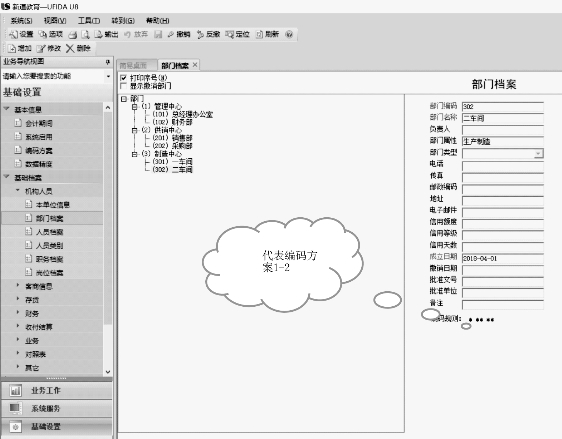Open 系统启用 in the sidebar

[39, 137]
